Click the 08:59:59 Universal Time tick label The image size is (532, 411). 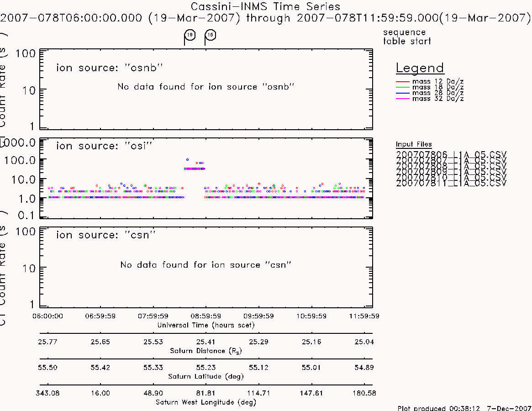[x=206, y=316]
